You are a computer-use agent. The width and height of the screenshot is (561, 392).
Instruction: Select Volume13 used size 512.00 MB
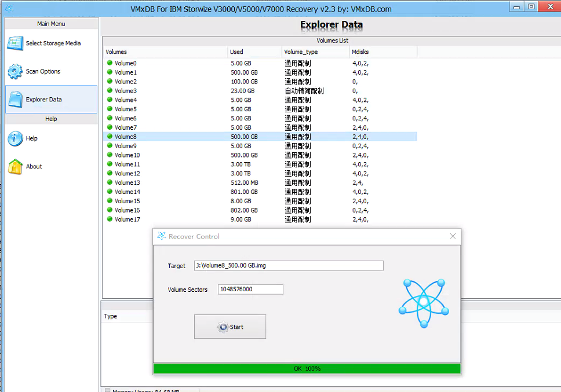245,182
